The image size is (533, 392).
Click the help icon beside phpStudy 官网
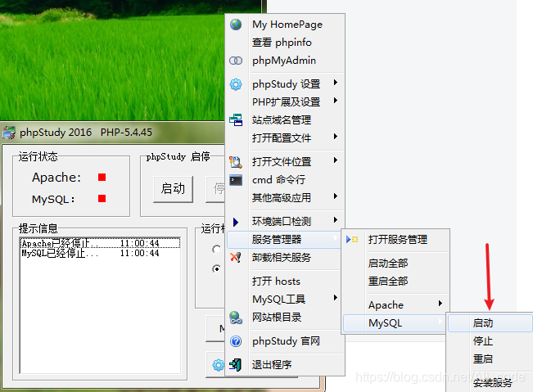click(x=236, y=341)
